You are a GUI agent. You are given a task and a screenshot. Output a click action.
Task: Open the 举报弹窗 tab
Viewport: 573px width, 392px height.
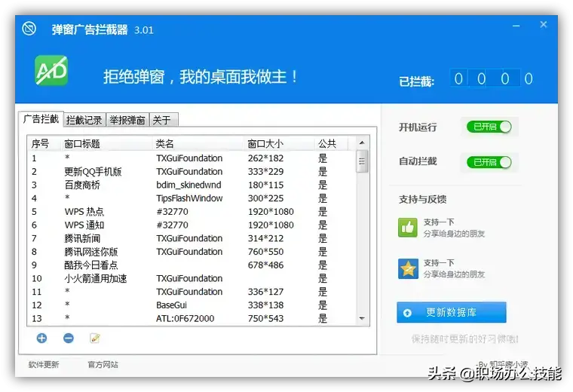[127, 120]
